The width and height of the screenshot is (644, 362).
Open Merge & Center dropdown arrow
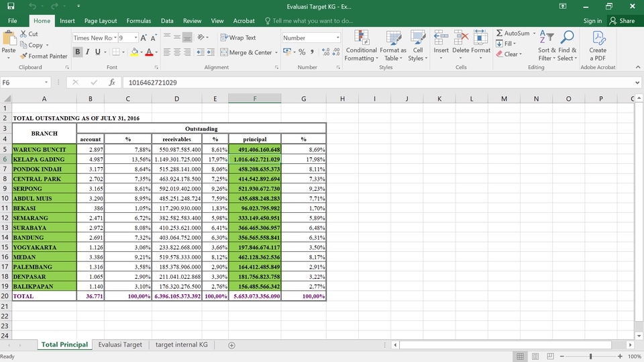point(276,52)
